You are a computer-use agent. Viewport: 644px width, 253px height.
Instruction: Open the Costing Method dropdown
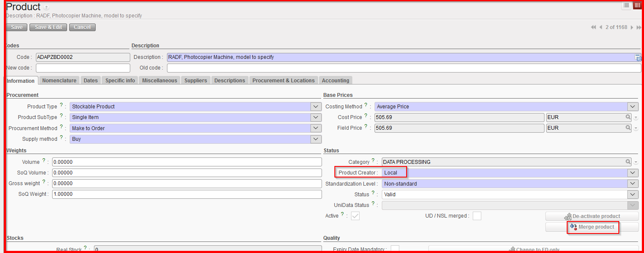(x=632, y=107)
